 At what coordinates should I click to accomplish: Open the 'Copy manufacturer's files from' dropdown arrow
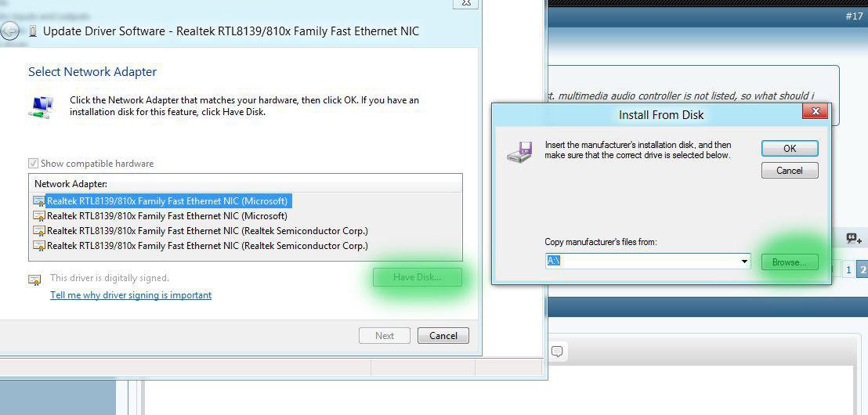point(744,262)
